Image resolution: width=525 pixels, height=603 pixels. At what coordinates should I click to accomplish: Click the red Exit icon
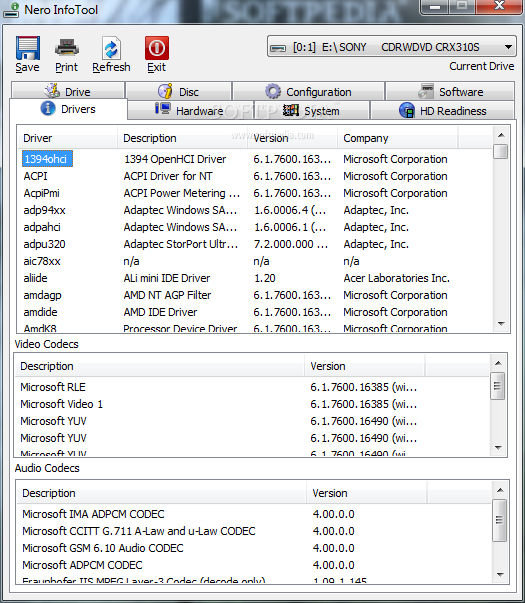tap(157, 48)
